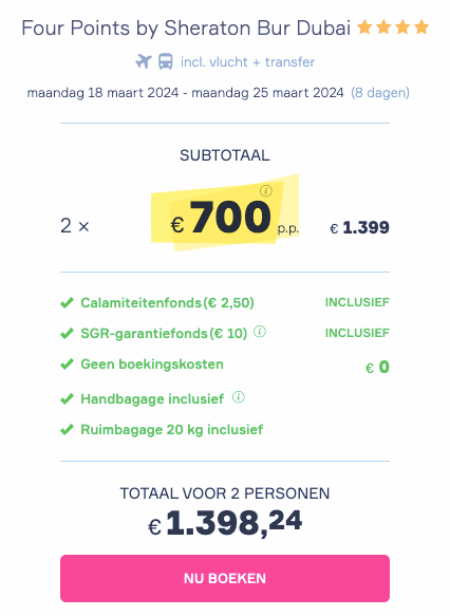Click the total price € 1.398,24
The width and height of the screenshot is (450, 616).
(225, 523)
